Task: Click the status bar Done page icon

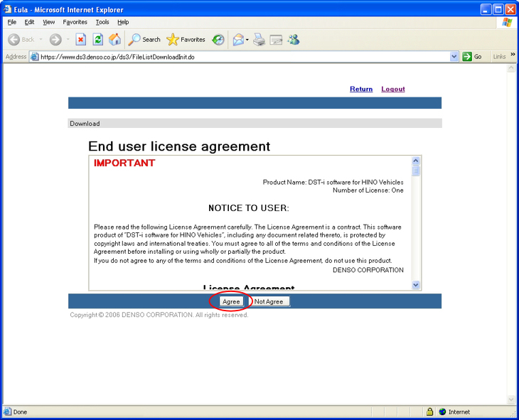Action: [7, 411]
